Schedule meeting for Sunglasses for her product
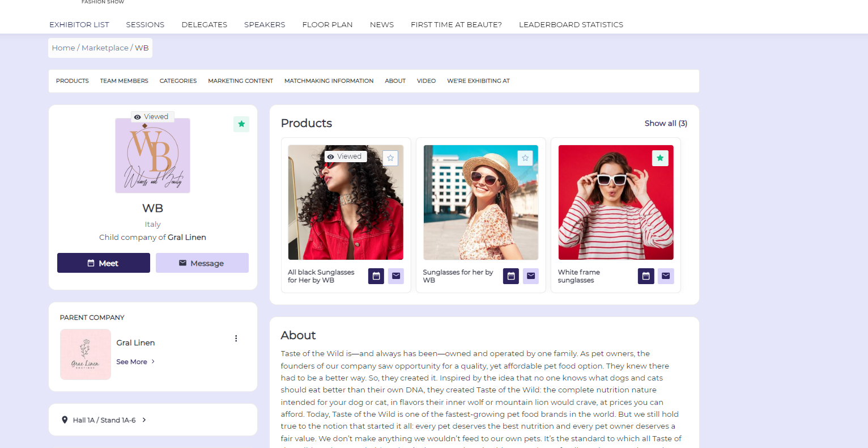Viewport: 868px width, 448px height. point(510,276)
